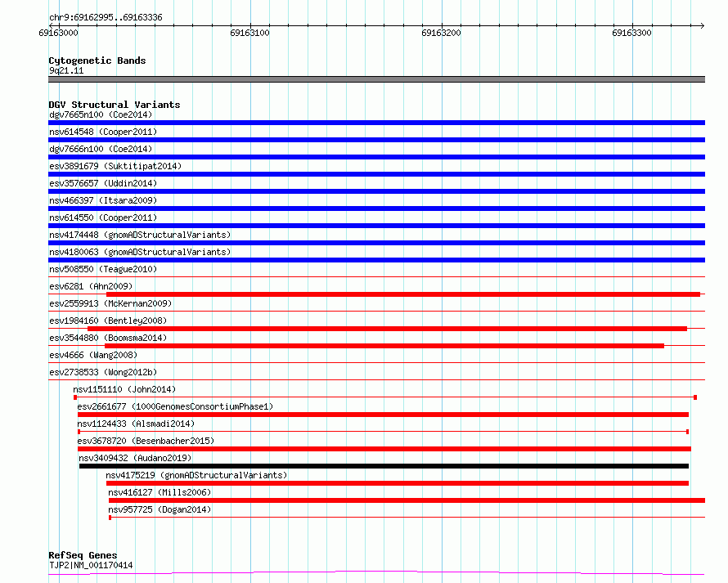Image resolution: width=728 pixels, height=583 pixels.
Task: Open variant nsv957725 (Dogan2014)
Action: click(x=160, y=509)
